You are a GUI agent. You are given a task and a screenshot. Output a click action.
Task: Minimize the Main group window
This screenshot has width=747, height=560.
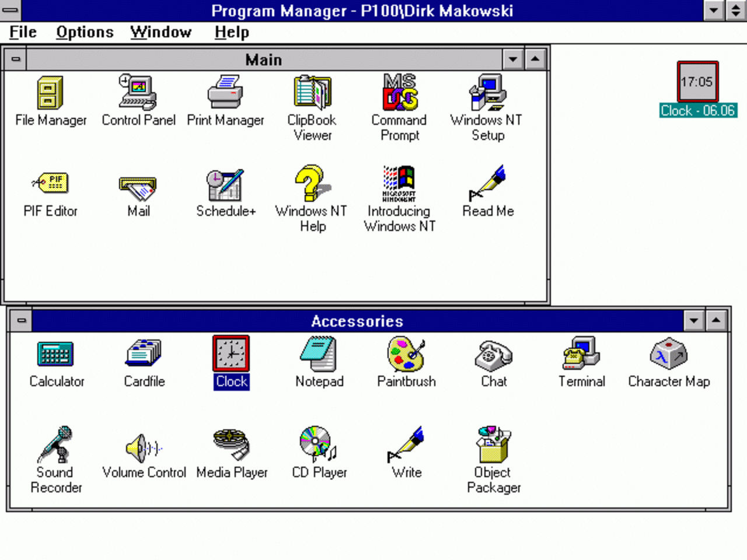pyautogui.click(x=513, y=59)
